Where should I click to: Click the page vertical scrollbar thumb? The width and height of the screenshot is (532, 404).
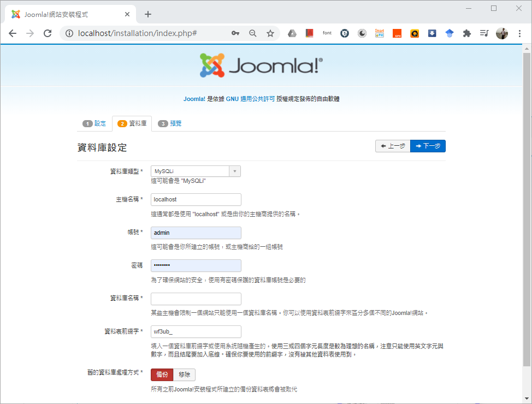pos(526,209)
